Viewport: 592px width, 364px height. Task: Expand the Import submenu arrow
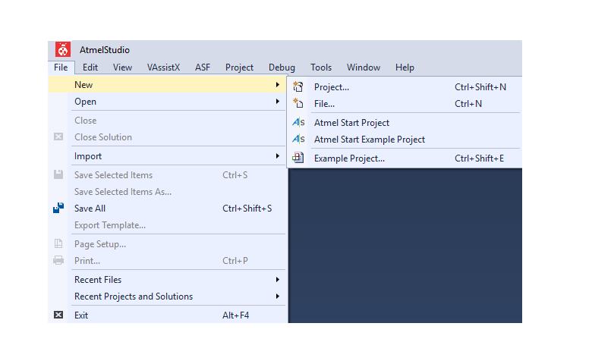tap(278, 156)
